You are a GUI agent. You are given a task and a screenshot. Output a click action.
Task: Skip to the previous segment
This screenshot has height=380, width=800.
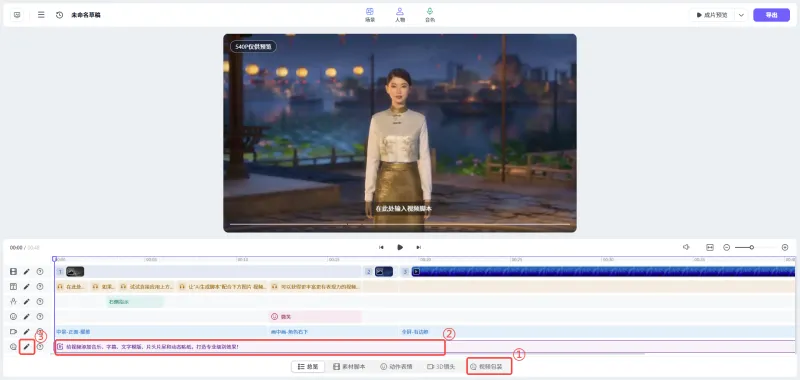381,247
